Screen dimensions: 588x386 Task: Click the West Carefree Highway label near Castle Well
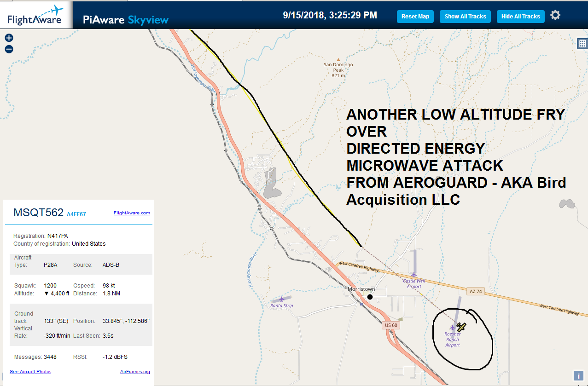tap(358, 266)
